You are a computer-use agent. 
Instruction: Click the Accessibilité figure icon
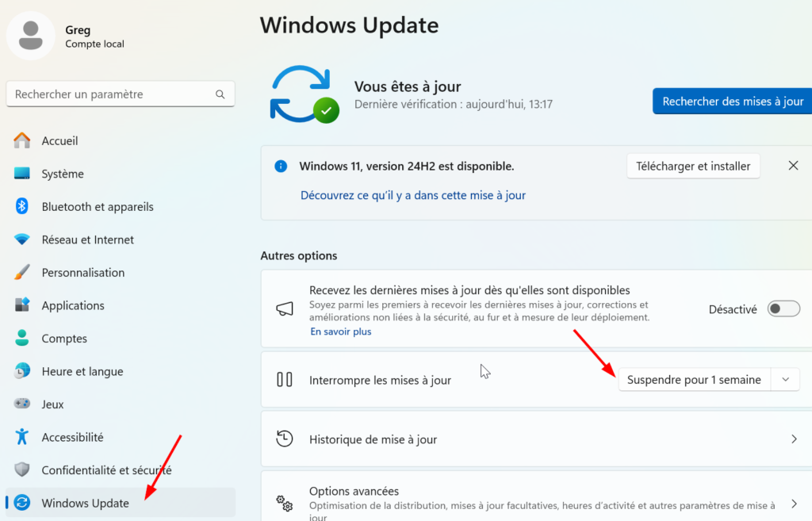(x=21, y=437)
